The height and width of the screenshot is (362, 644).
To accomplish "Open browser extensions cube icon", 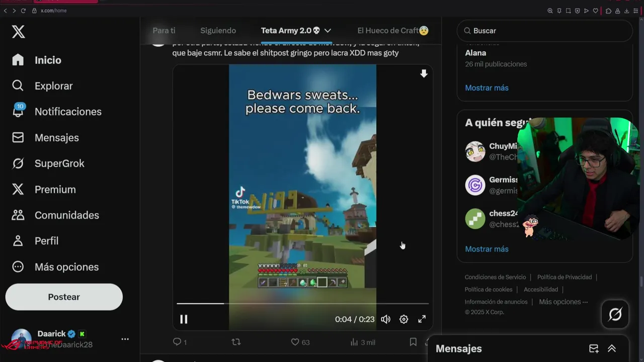I will click(608, 11).
